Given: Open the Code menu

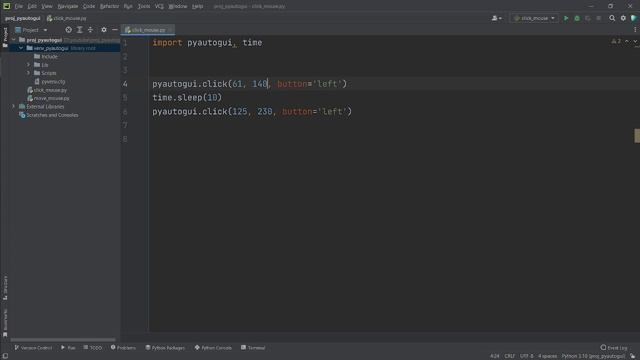Looking at the screenshot, I should coord(89,6).
